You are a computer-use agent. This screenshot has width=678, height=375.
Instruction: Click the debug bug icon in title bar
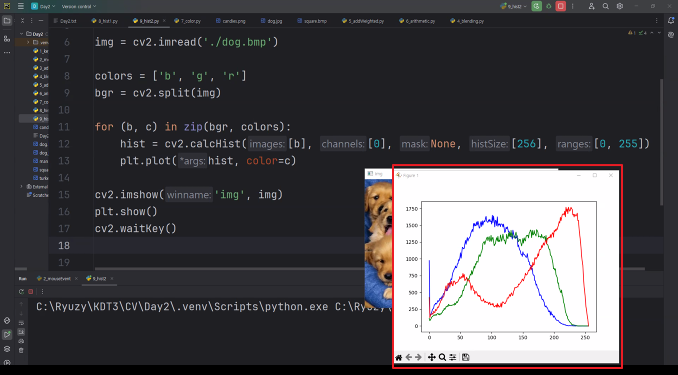[x=549, y=6]
